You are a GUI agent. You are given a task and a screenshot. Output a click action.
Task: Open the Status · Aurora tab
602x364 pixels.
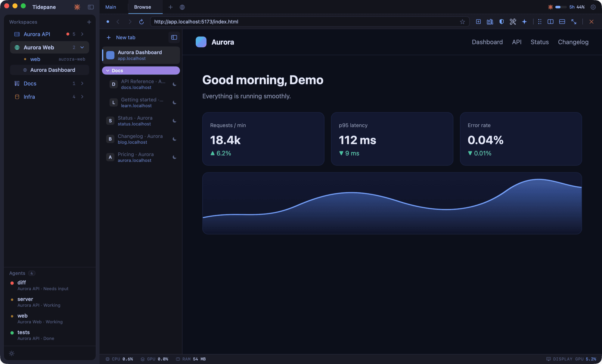click(141, 121)
